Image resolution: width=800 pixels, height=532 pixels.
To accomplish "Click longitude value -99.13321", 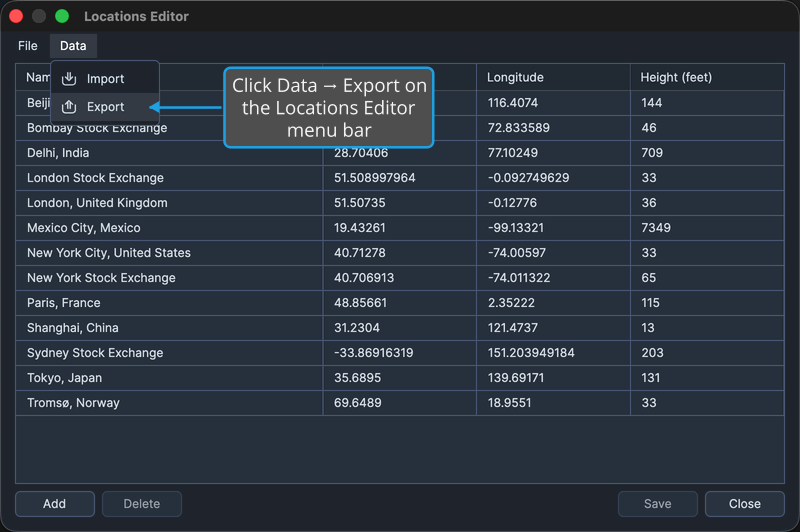I will coord(516,228).
